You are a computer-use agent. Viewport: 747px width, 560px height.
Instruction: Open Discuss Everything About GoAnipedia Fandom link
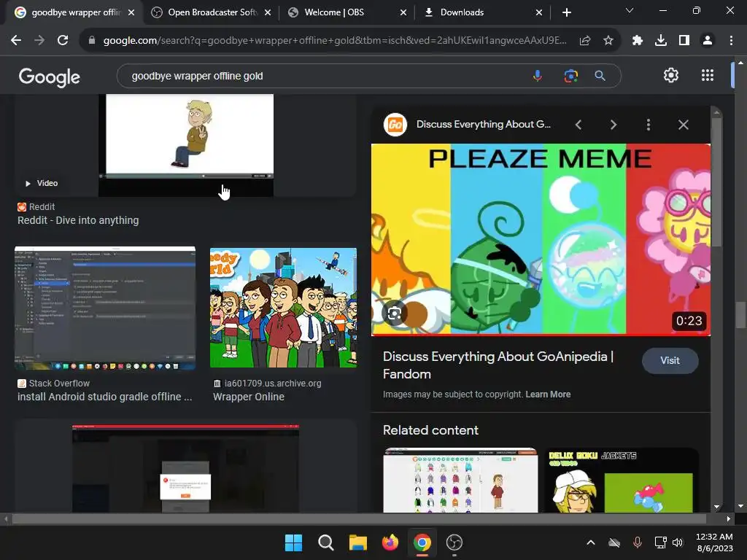[x=498, y=365]
